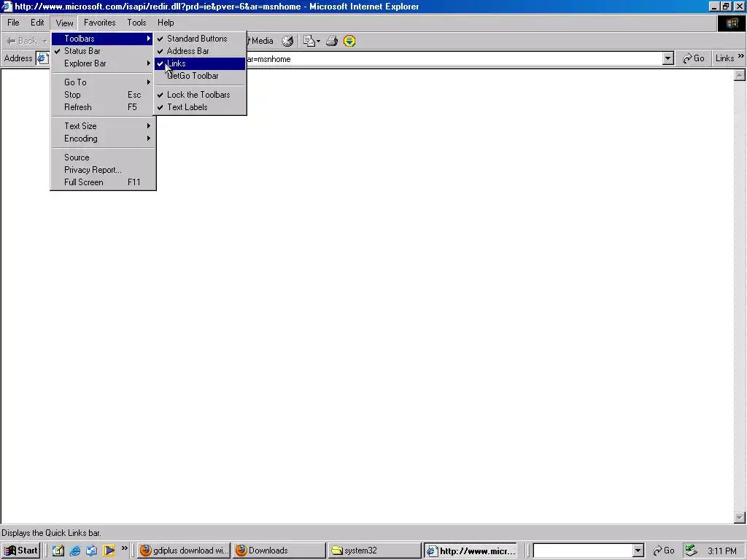Click the Internet Explorer title bar icon
This screenshot has width=747, height=560.
coord(7,7)
